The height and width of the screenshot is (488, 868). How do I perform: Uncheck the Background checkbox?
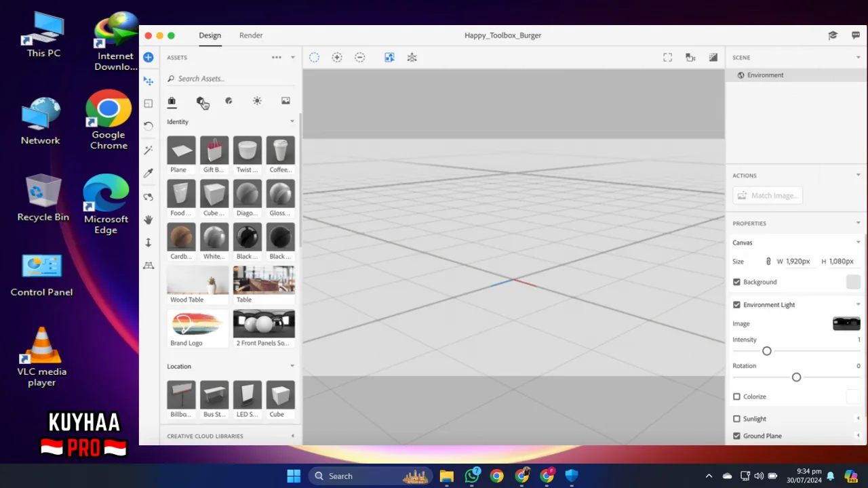(x=736, y=282)
